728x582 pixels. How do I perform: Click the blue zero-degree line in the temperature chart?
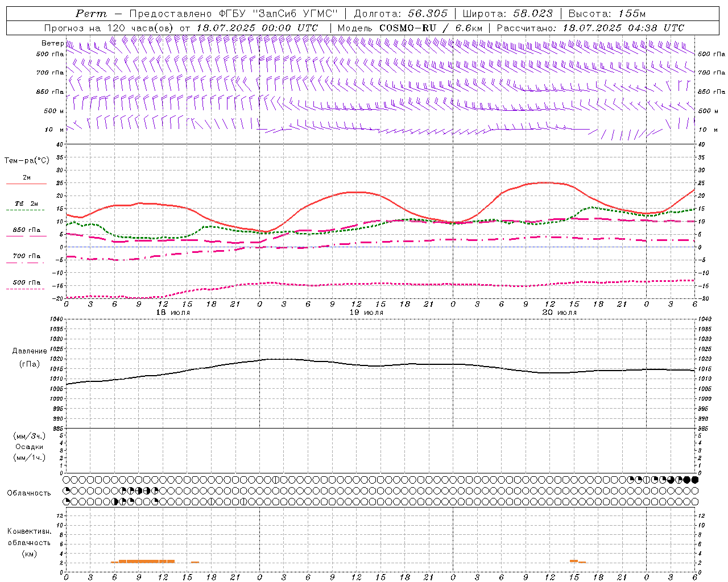[380, 247]
